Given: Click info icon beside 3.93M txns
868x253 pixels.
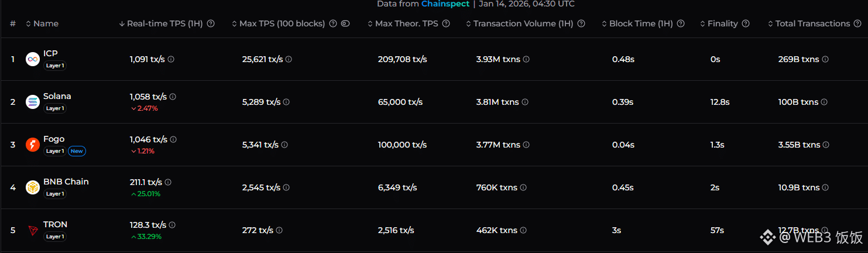Looking at the screenshot, I should coord(526,59).
